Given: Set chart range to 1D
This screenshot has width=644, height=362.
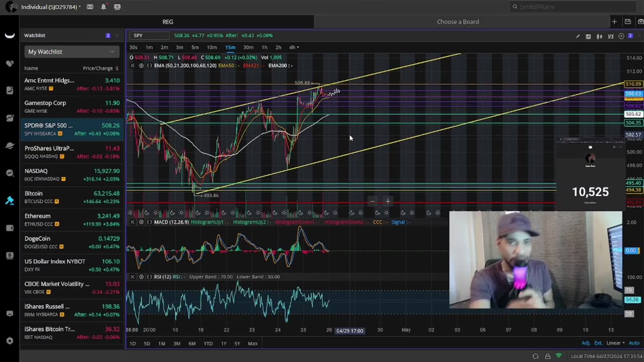Looking at the screenshot, I should (132, 343).
